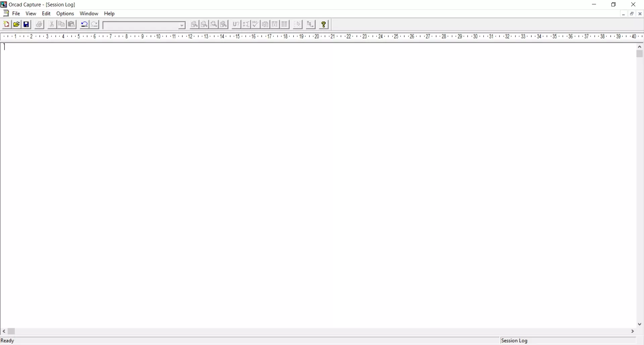Viewport: 644px width, 345px height.
Task: Click the New document icon
Action: click(6, 24)
